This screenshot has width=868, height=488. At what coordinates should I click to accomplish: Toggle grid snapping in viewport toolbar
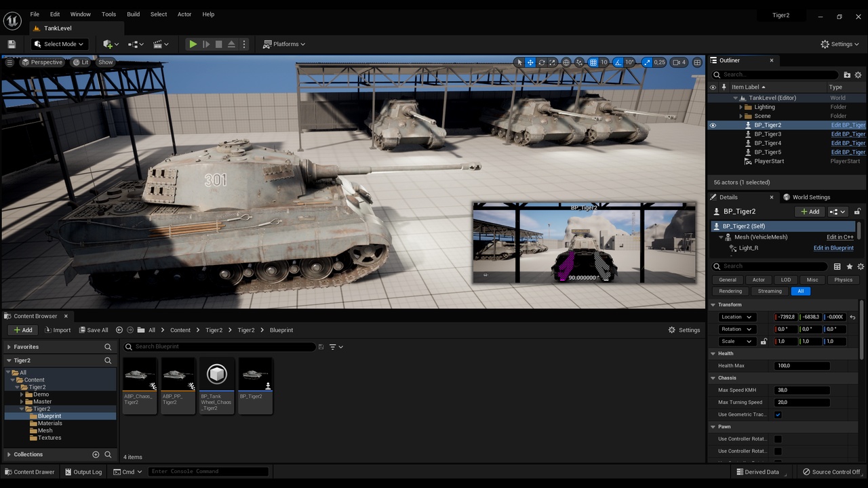click(593, 62)
